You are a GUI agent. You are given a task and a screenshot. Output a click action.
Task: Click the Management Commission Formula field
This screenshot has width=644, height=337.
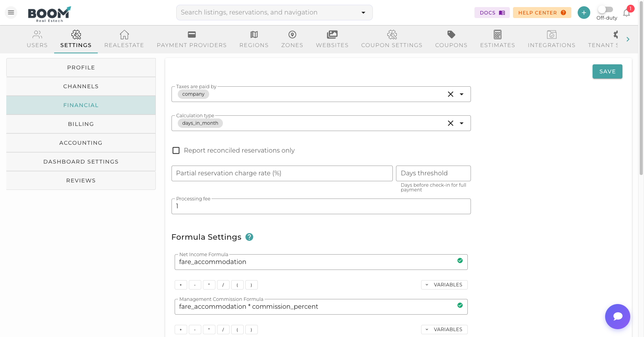click(x=321, y=307)
